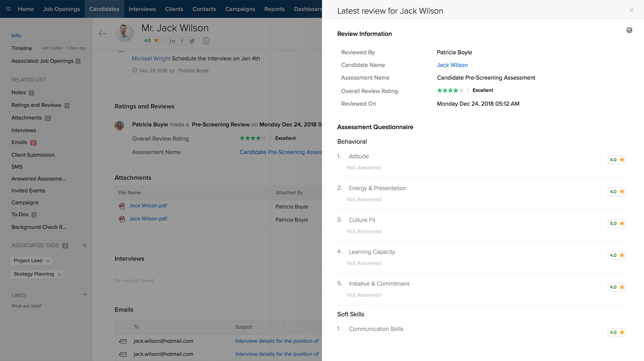
Task: Remove the Project Lead tag
Action: [x=48, y=261]
